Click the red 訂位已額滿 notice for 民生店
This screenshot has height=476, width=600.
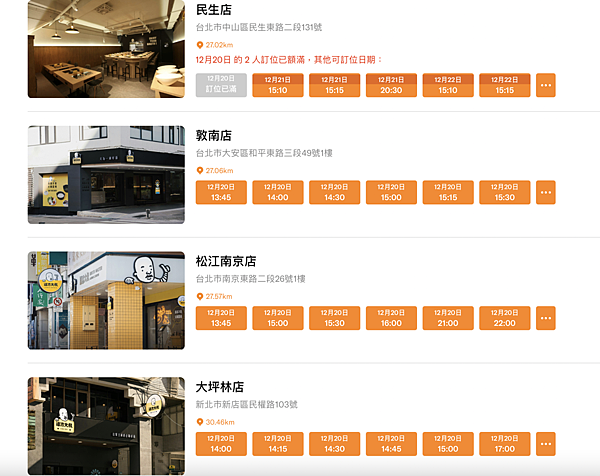pyautogui.click(x=289, y=60)
